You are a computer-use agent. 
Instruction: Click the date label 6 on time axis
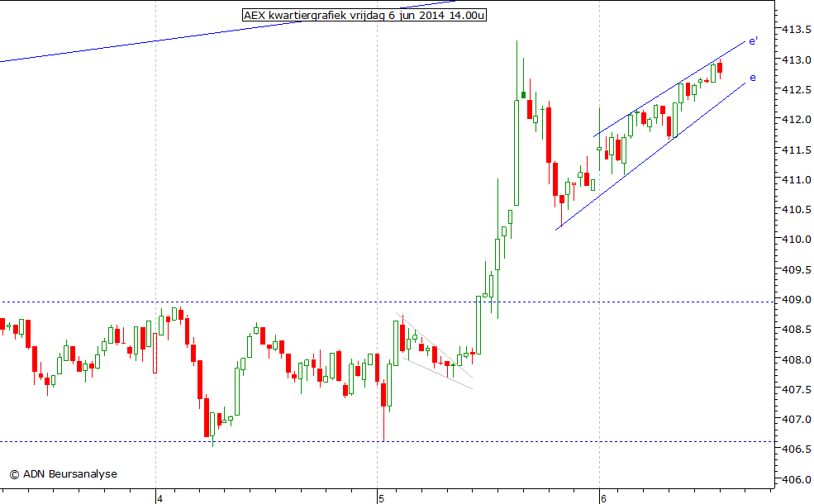[603, 499]
